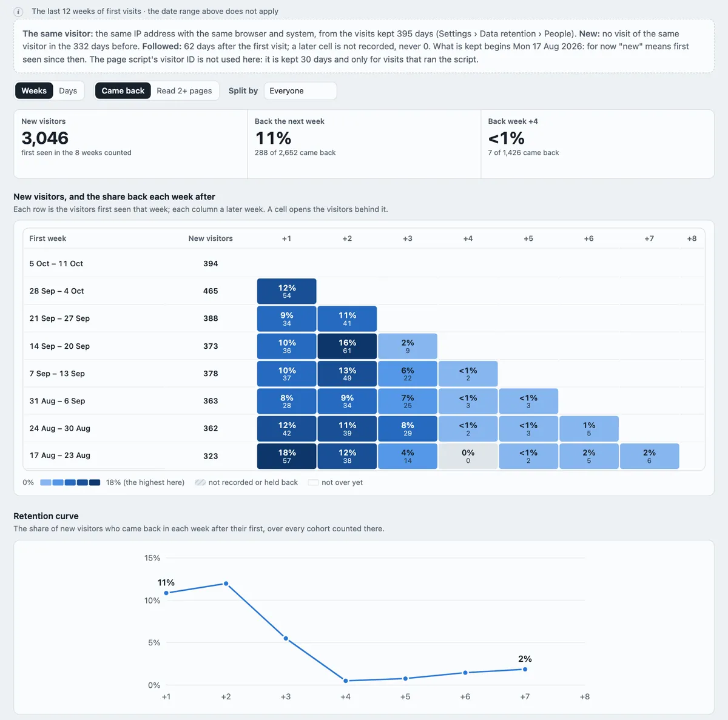Click the +4 point on the retention curve

click(346, 681)
